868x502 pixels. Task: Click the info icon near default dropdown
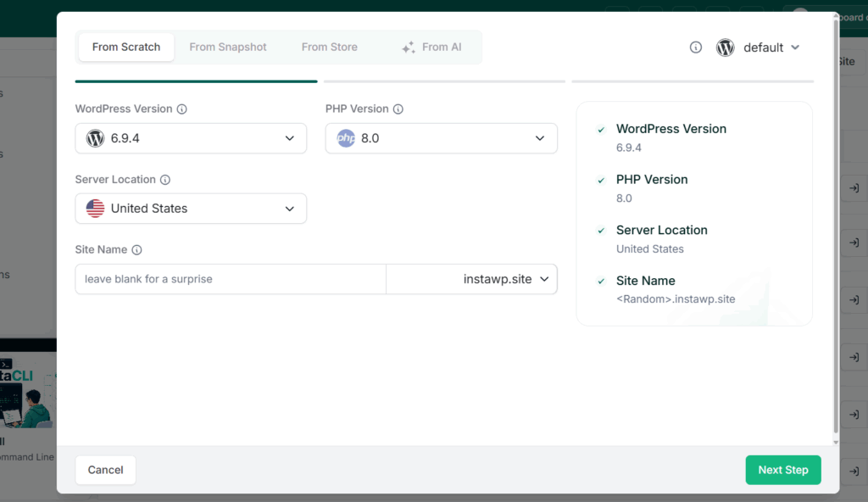point(696,47)
